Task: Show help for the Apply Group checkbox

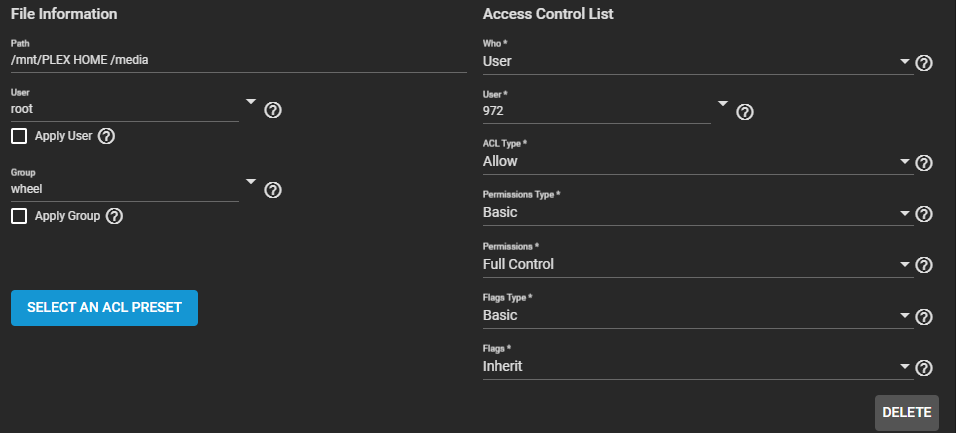Action: pyautogui.click(x=115, y=216)
